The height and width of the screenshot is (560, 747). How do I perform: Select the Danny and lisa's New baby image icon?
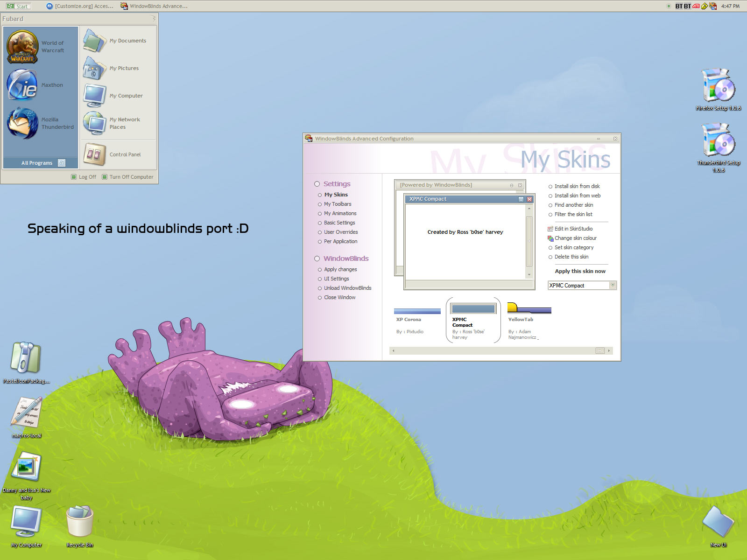coord(26,476)
